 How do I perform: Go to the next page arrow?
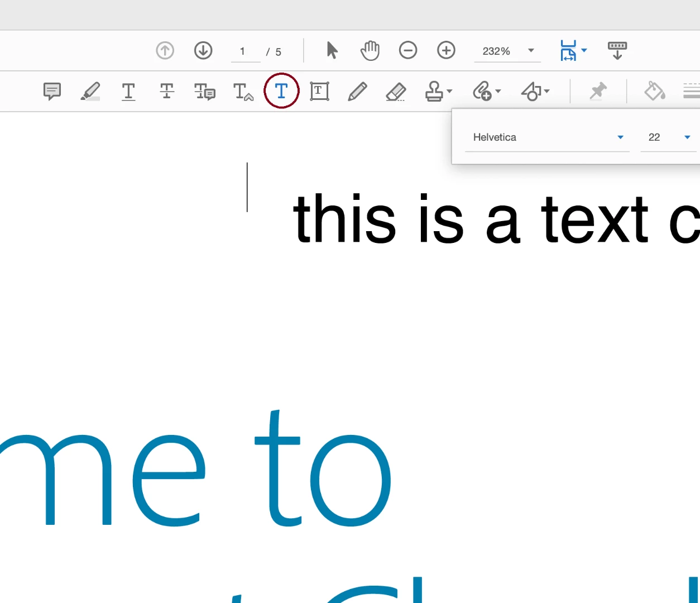pyautogui.click(x=203, y=51)
